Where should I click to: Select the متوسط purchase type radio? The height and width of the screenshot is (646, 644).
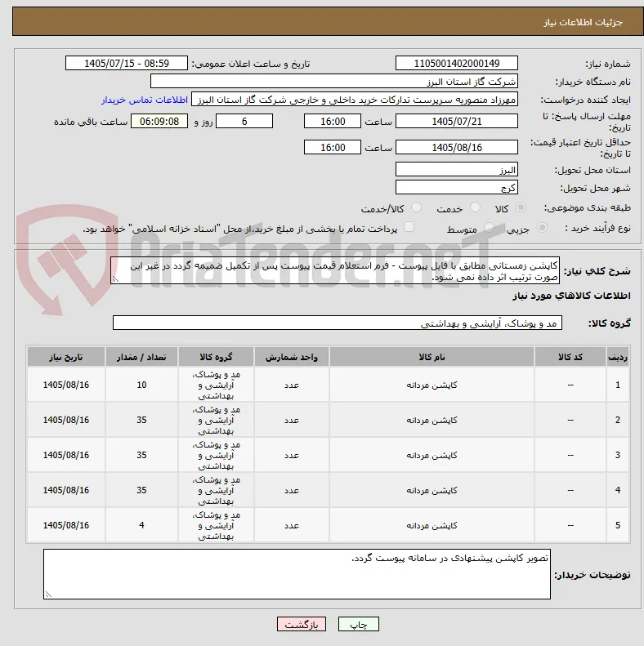pyautogui.click(x=489, y=227)
